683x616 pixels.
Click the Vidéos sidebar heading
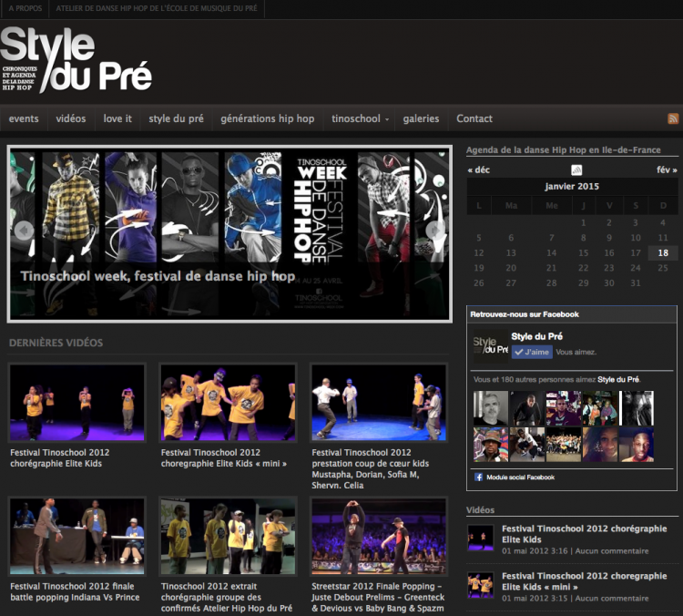pos(480,510)
